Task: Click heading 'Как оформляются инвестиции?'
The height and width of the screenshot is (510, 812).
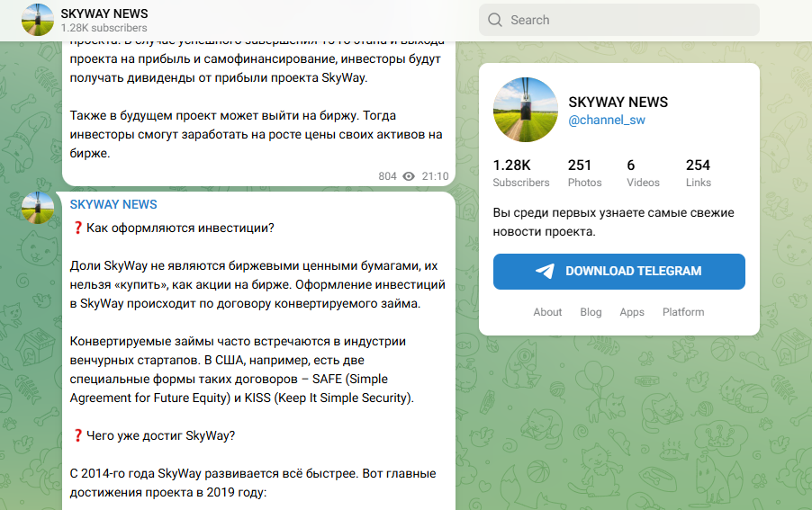Action: (180, 228)
